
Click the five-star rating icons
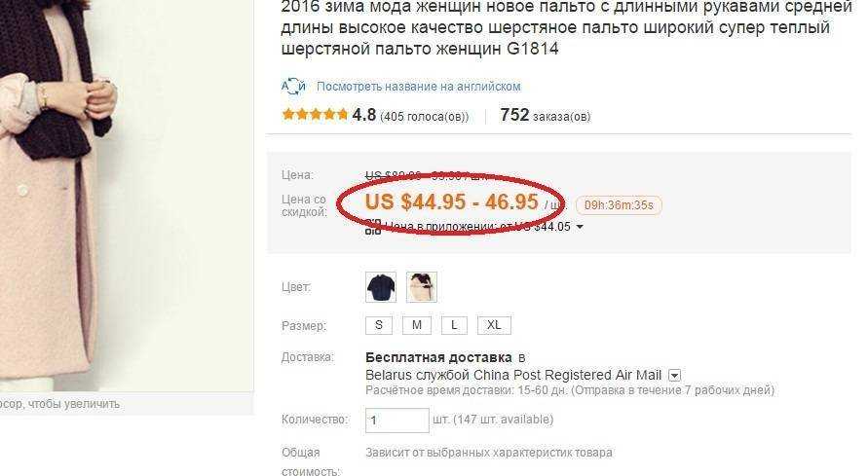315,115
